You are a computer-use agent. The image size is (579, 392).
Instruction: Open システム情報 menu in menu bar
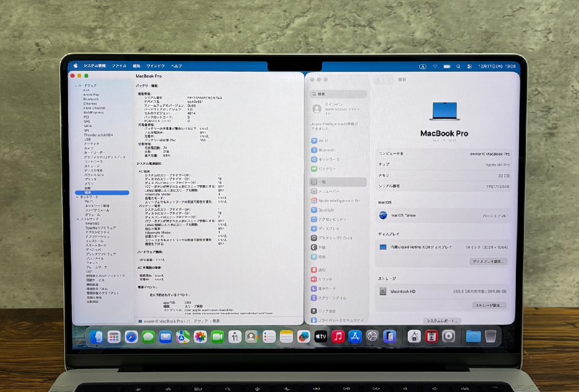coord(95,66)
